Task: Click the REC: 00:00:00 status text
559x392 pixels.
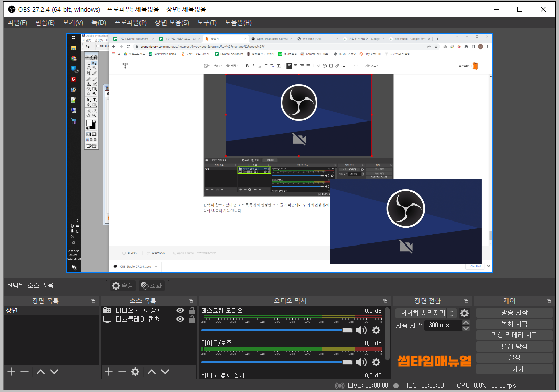Action: point(424,385)
